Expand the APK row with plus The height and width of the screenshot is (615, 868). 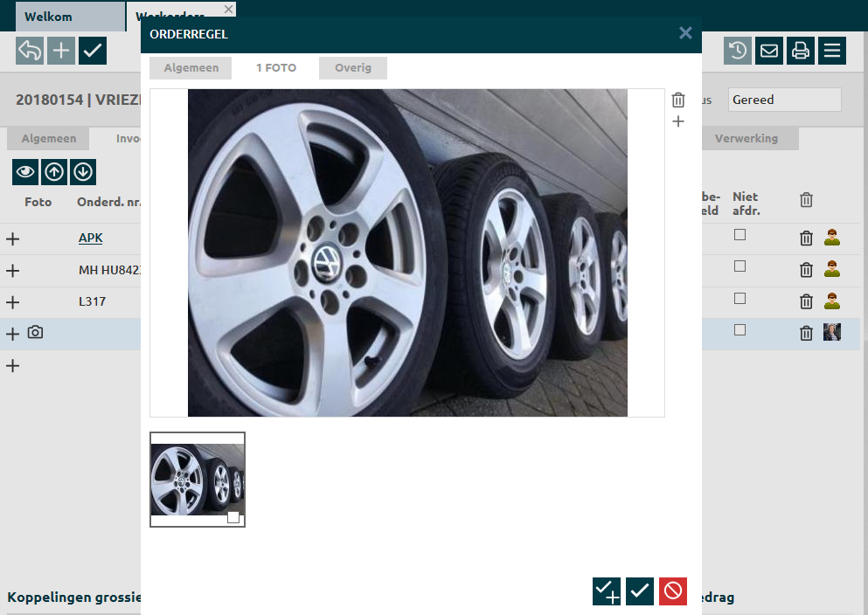pos(13,238)
